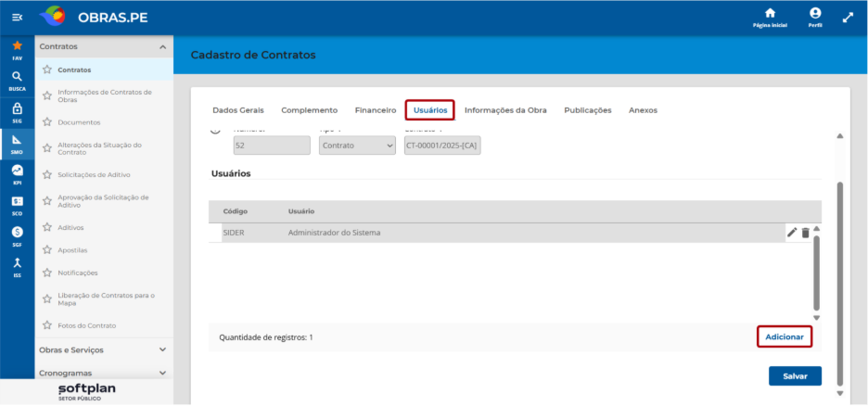Click the users table scrollbar thumb
This screenshot has width=868, height=406.
point(816,273)
